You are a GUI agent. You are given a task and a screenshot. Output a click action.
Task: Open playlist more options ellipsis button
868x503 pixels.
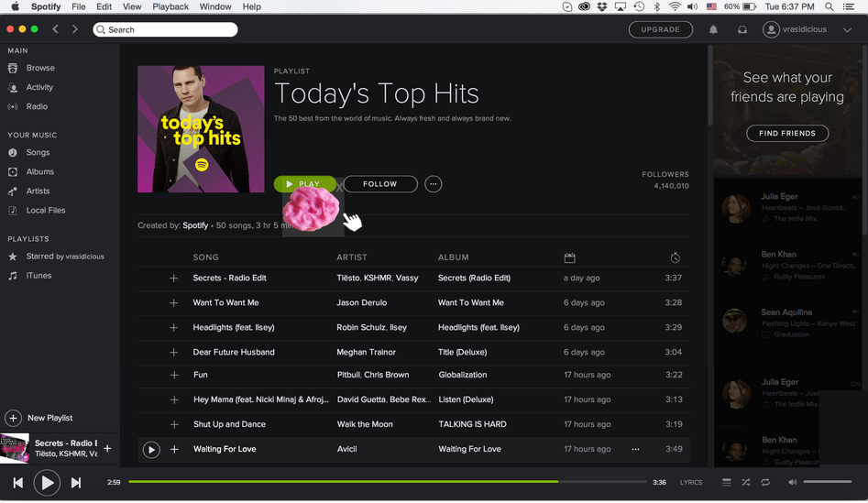point(434,184)
